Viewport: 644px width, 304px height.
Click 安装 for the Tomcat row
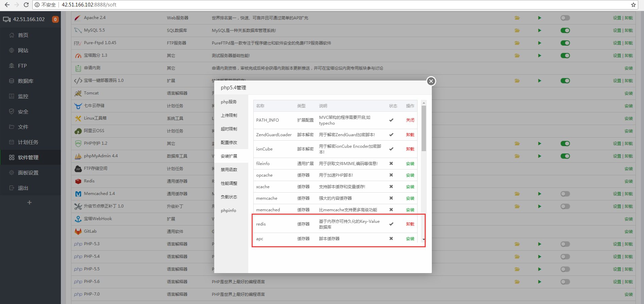click(629, 93)
